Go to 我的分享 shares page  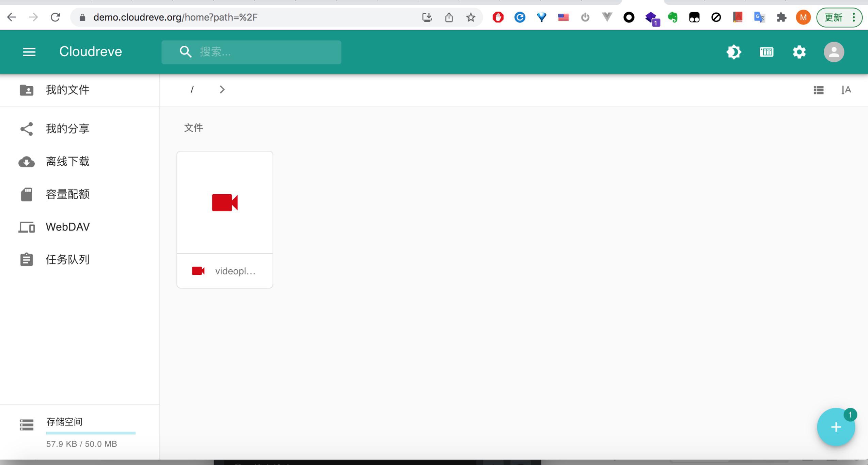coord(67,129)
